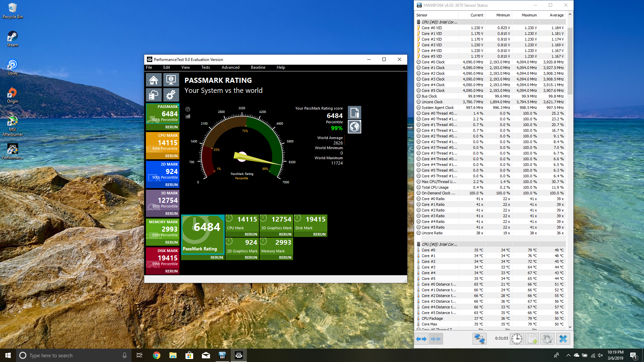Open the Baseline menu
Image resolution: width=644 pixels, height=362 pixels.
coord(258,67)
